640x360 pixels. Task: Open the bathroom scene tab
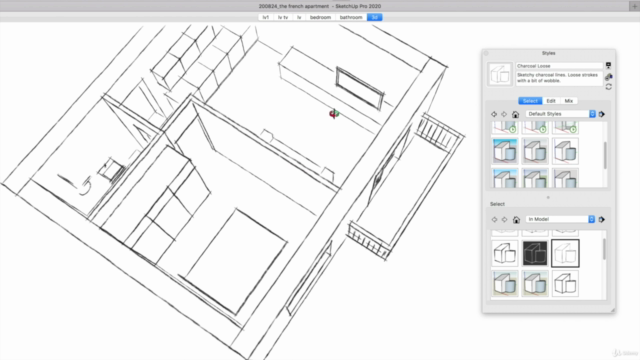point(351,17)
